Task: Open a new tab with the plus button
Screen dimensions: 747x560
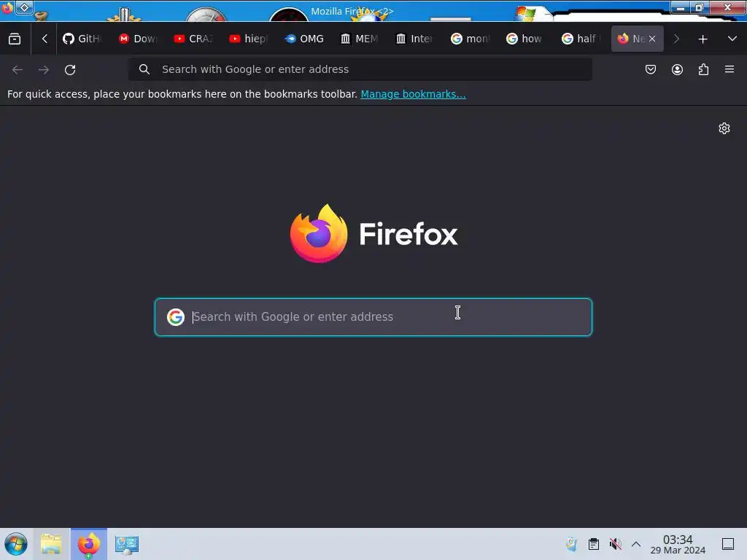Action: click(x=703, y=39)
